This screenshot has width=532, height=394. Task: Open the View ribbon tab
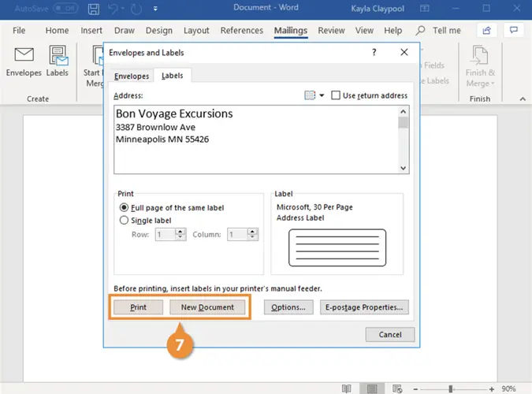click(x=364, y=31)
